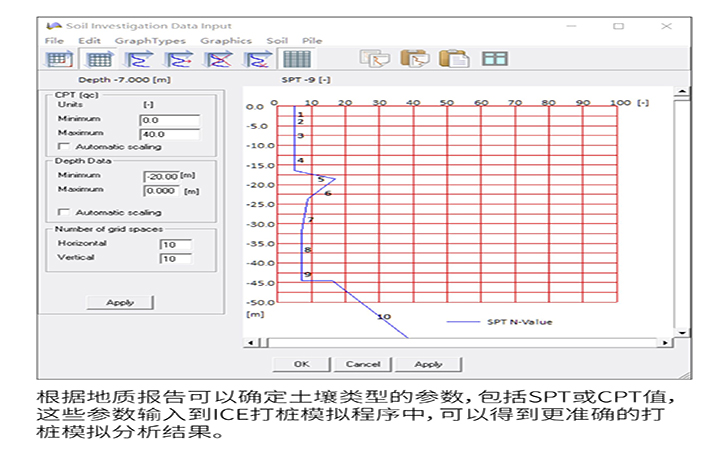Click soil layer label 7 on graph
The width and height of the screenshot is (728, 450).
point(311,219)
